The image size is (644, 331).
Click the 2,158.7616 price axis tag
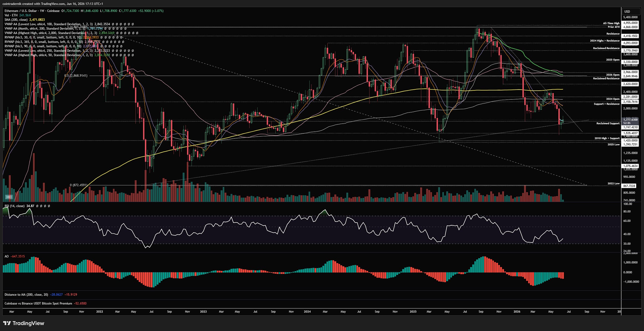tap(630, 102)
